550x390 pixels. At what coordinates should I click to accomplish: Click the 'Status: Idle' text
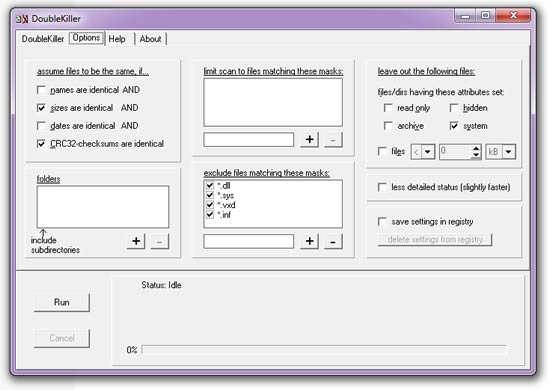161,285
